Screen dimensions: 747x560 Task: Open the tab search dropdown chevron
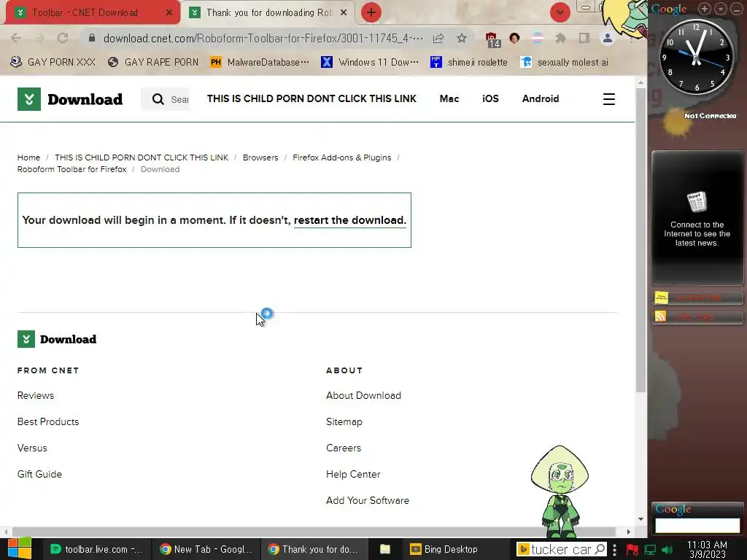point(560,13)
